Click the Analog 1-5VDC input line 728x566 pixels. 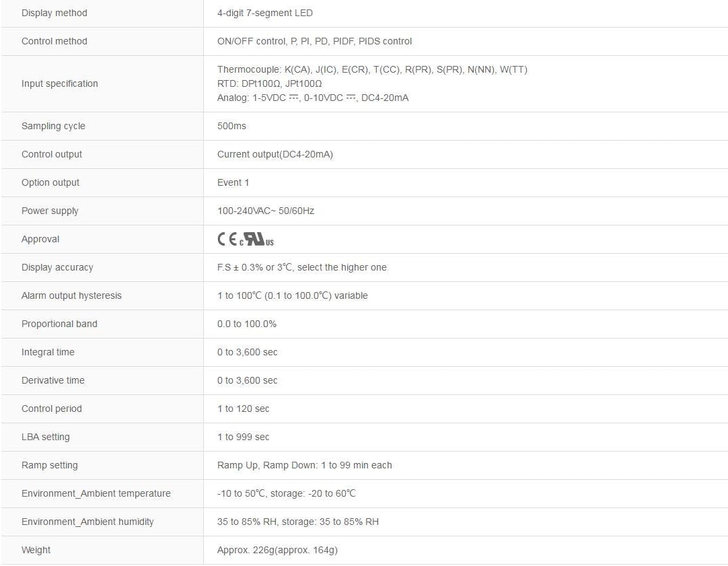pyautogui.click(x=313, y=98)
